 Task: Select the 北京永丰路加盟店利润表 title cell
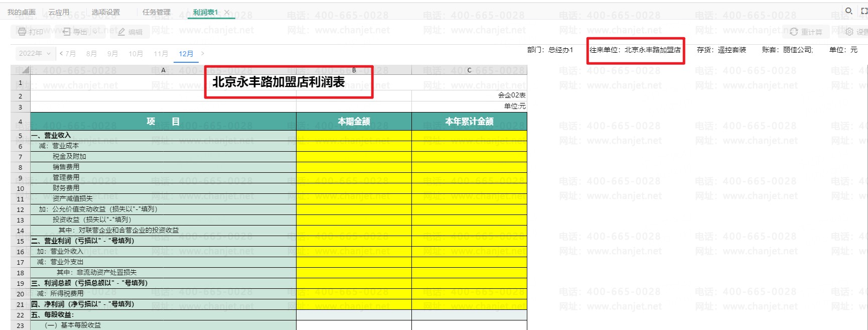point(278,82)
